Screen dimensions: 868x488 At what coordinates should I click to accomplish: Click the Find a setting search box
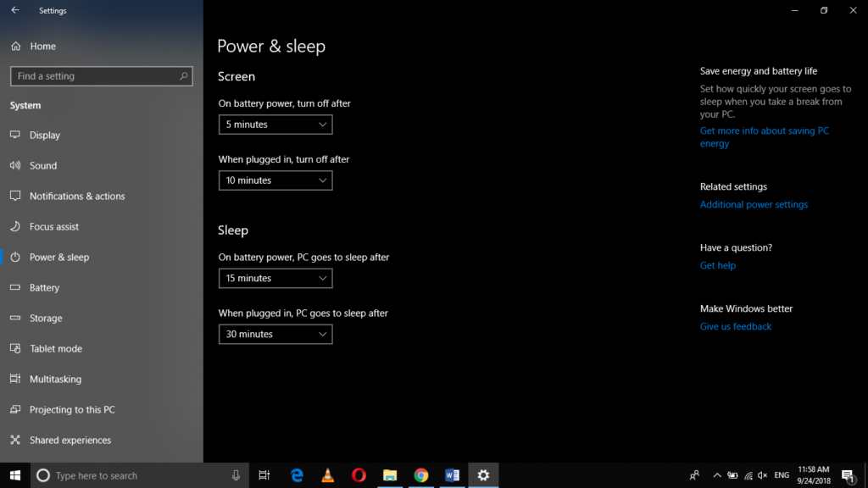[101, 75]
